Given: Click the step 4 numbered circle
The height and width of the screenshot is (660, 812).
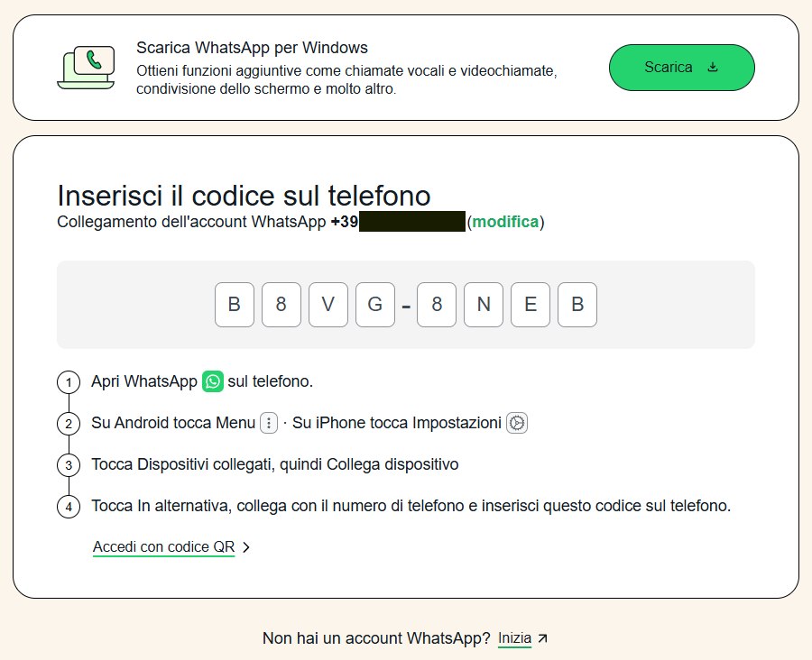Looking at the screenshot, I should point(69,507).
